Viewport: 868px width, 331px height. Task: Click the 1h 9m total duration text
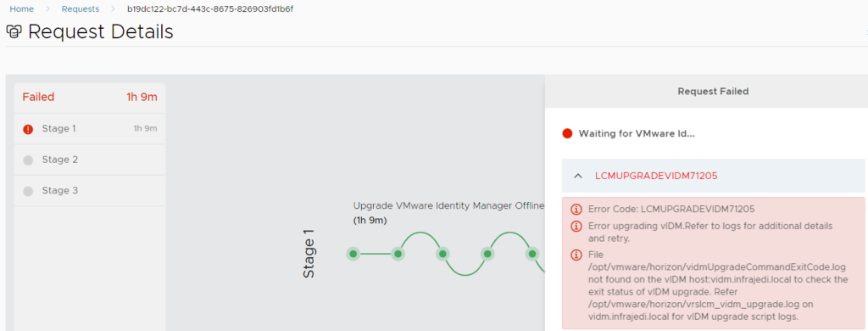click(x=142, y=97)
